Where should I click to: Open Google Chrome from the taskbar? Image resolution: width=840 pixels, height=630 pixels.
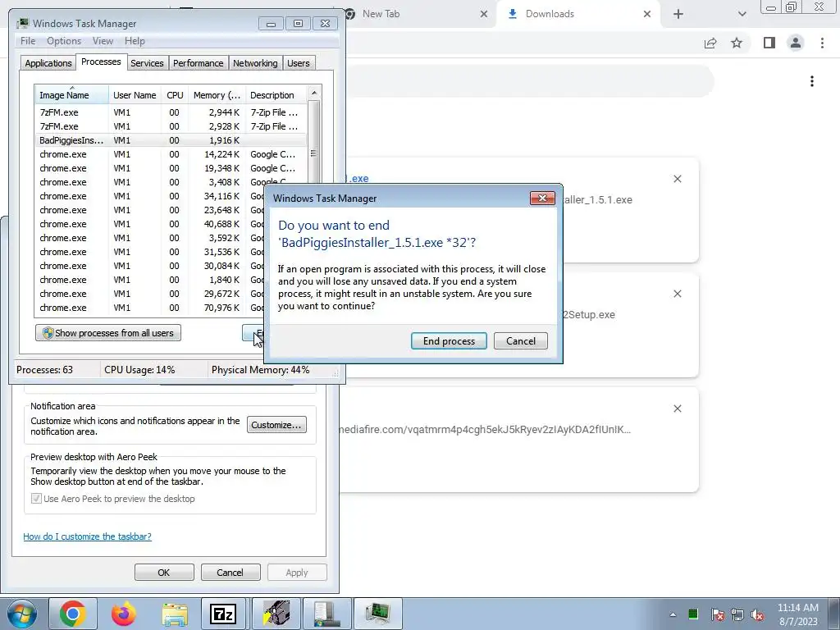[73, 614]
